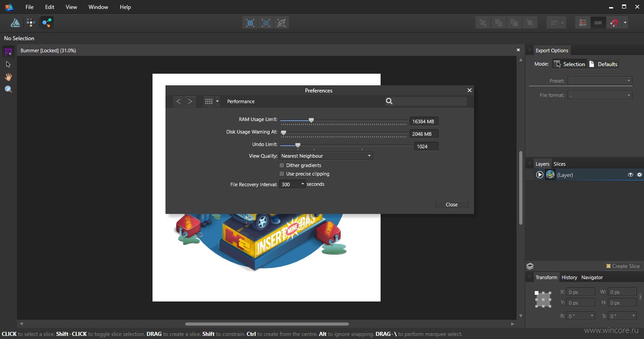Screen dimensions: 644x339
Task: Switch to the History tab
Action: point(569,277)
